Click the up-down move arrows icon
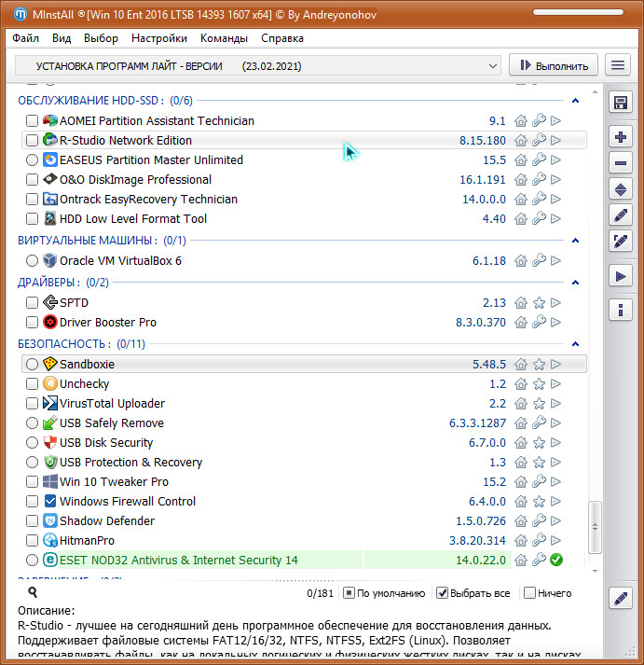The height and width of the screenshot is (665, 644). pos(621,189)
